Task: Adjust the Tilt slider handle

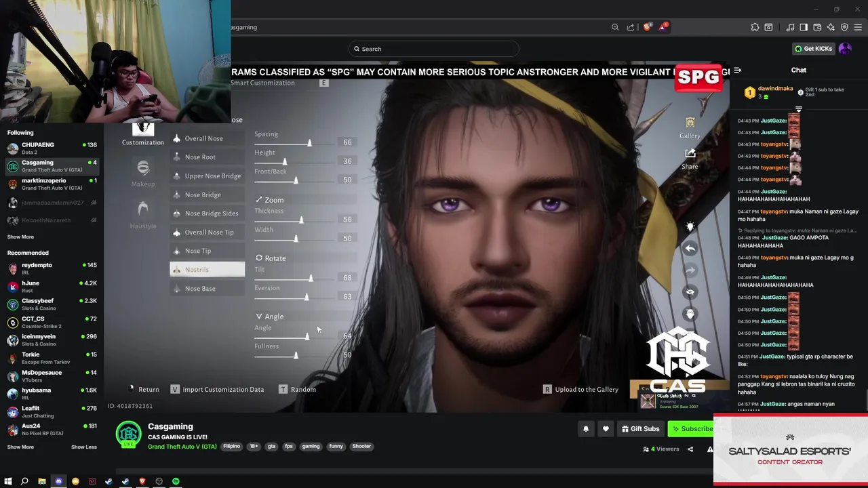Action: click(x=311, y=278)
